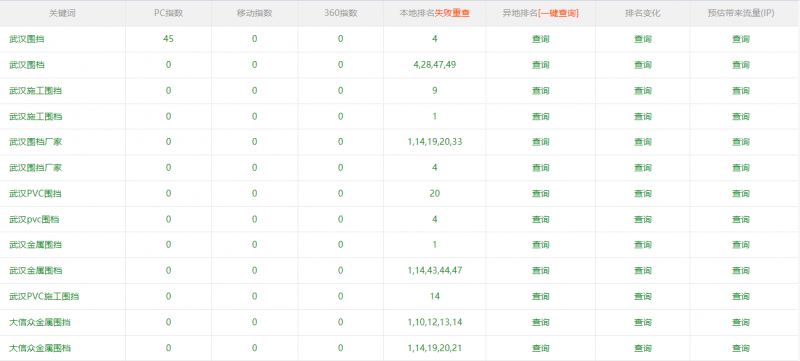Click local rank 1,10,12,13,14 value
The height and width of the screenshot is (361, 800).
pos(435,322)
